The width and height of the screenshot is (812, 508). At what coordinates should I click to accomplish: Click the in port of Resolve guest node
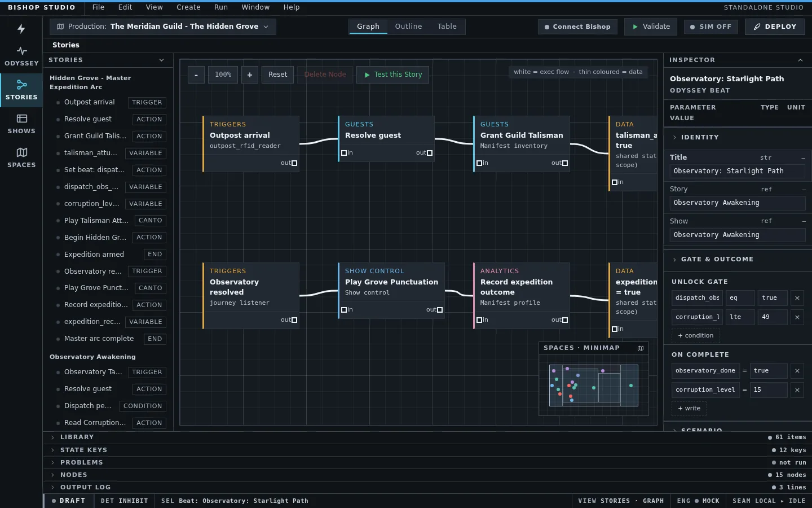click(344, 153)
